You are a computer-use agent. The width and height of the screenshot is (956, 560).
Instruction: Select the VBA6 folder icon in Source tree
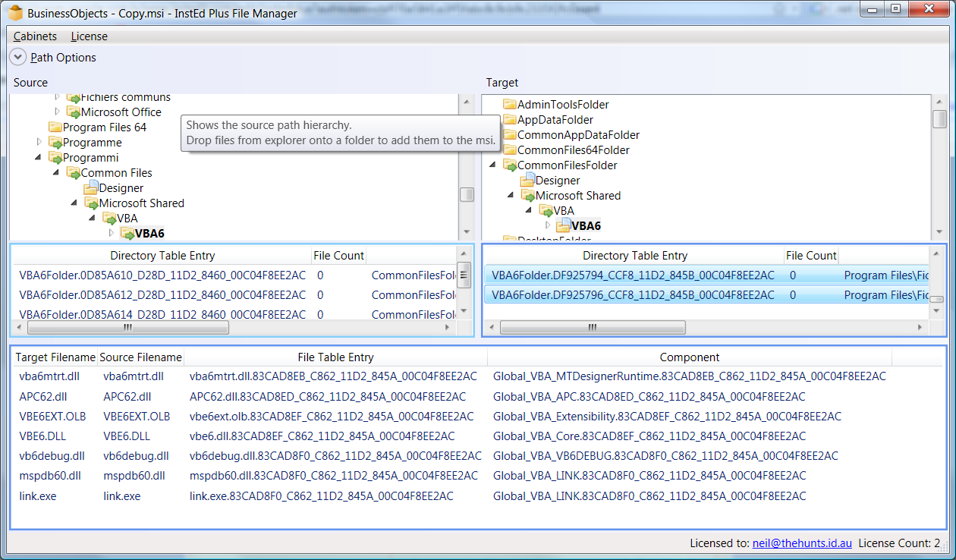127,234
